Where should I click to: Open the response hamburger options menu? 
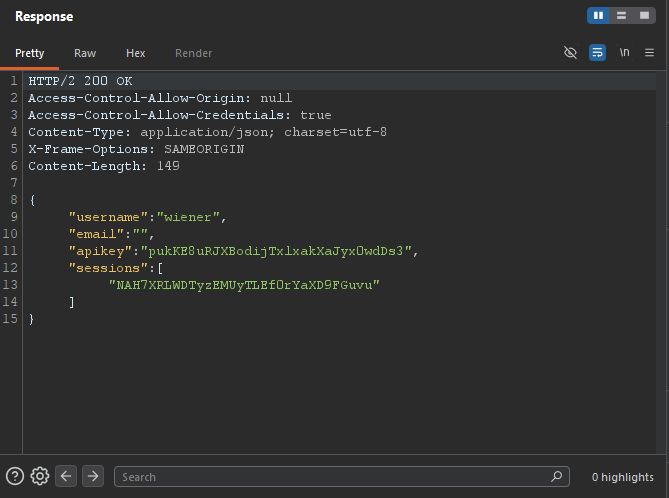pyautogui.click(x=649, y=52)
